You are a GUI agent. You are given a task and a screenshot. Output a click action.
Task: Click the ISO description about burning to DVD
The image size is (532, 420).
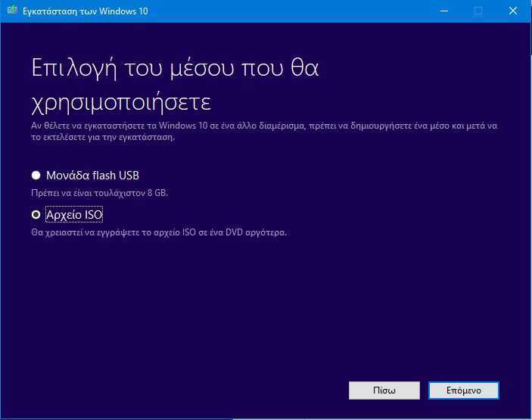point(159,233)
